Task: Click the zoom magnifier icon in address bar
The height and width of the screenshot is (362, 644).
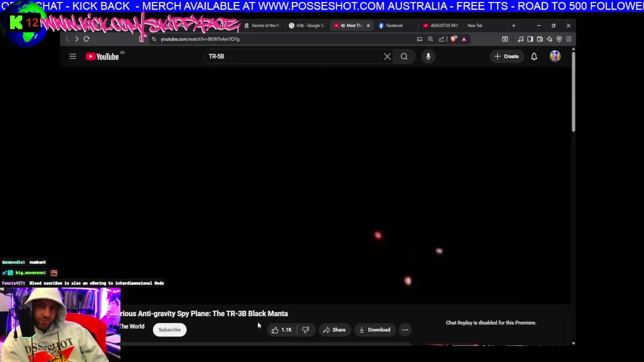Action: [x=431, y=39]
